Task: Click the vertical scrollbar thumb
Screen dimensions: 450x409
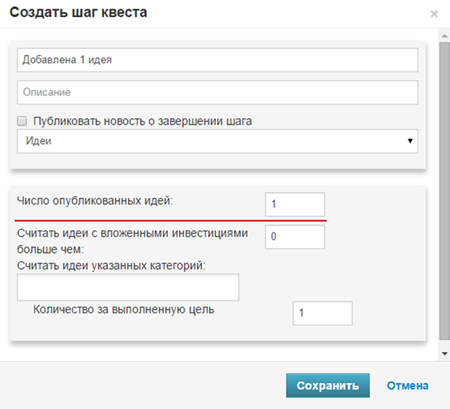Action: click(445, 191)
